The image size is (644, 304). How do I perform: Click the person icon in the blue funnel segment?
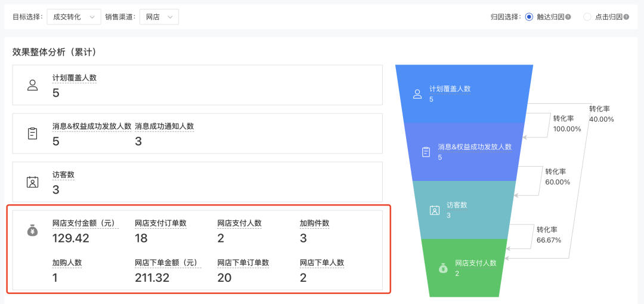point(417,94)
